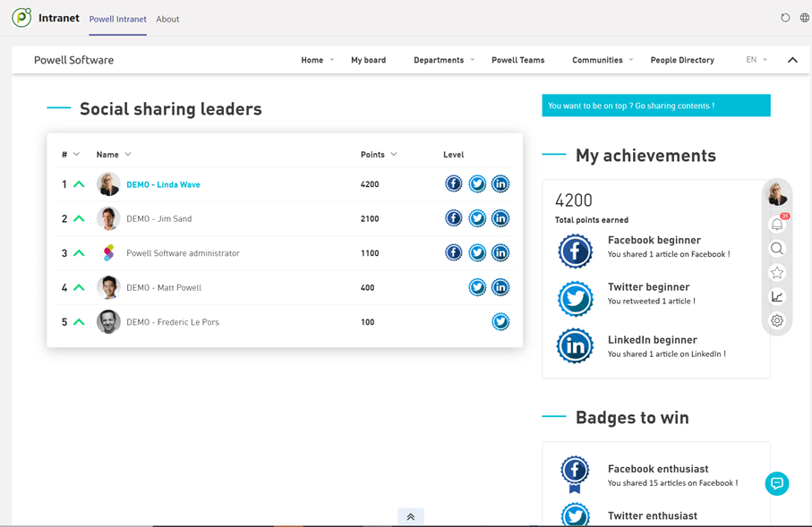Image resolution: width=812 pixels, height=527 pixels.
Task: Select Powell Teams in the navigation menu
Action: 517,60
